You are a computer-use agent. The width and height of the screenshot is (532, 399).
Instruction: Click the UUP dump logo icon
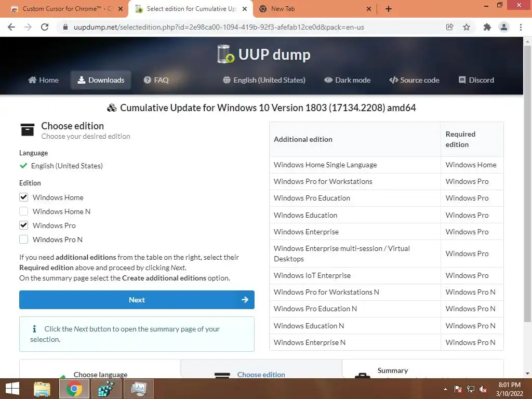[x=225, y=54]
